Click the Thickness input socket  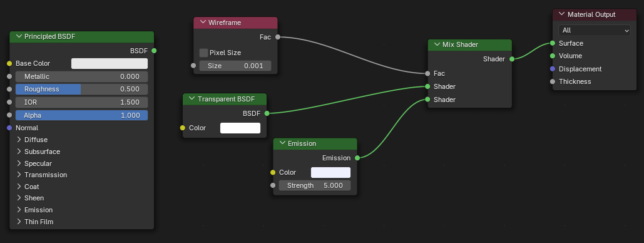point(553,81)
